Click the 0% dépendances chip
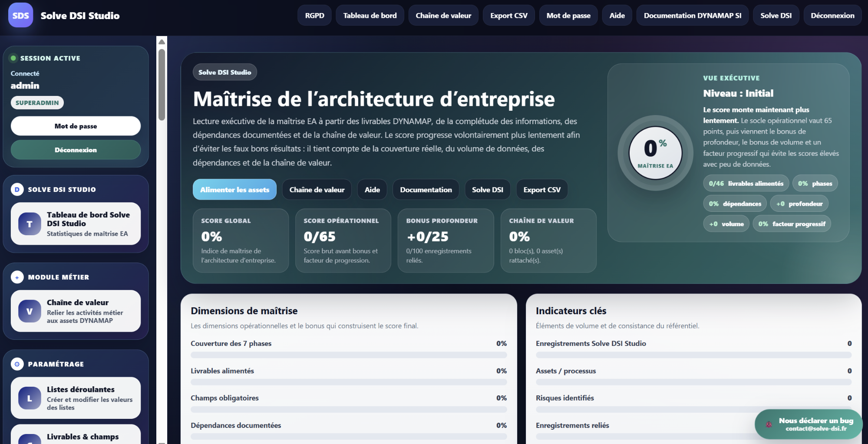868x444 pixels. click(x=735, y=204)
